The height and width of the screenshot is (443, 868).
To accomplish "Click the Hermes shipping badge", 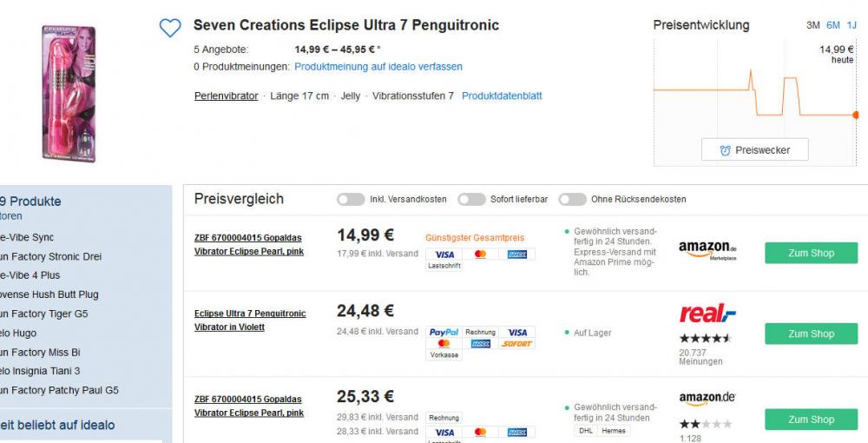I will 613,431.
